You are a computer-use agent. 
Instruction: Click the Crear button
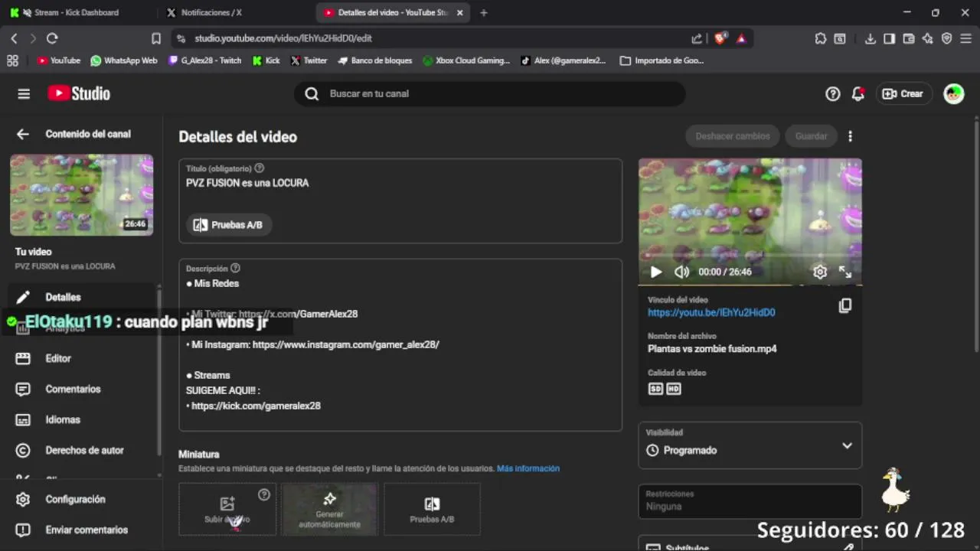[x=903, y=93]
